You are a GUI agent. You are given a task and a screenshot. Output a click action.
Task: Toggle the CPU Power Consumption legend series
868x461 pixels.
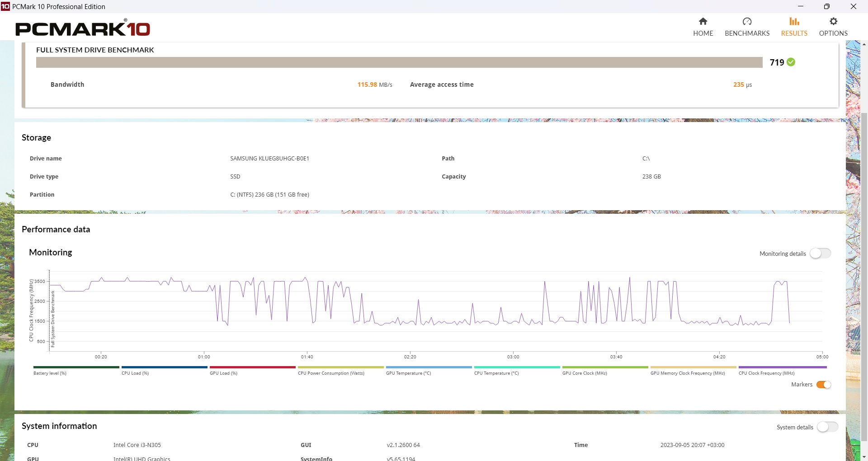331,373
